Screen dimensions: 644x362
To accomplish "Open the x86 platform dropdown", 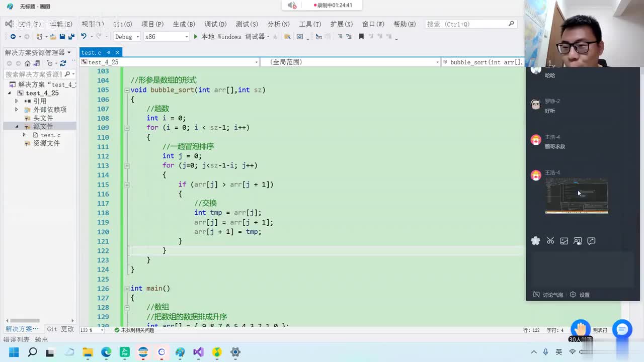I will point(166,37).
